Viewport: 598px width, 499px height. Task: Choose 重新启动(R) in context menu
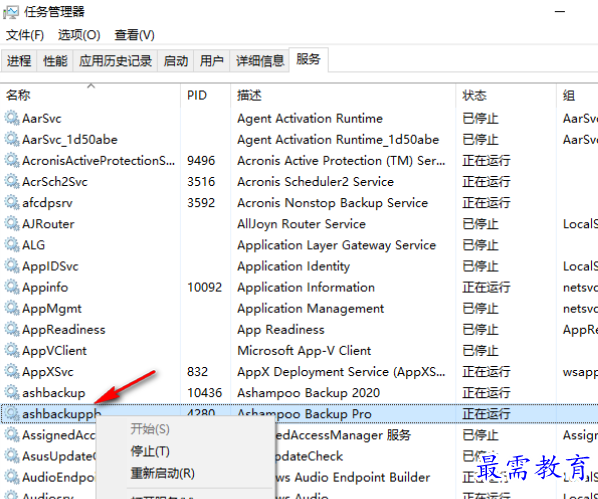coord(162,473)
